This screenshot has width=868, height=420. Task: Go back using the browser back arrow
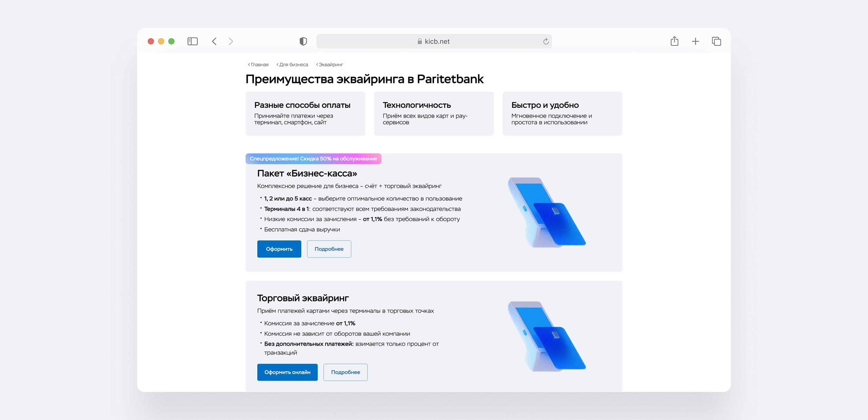click(214, 41)
